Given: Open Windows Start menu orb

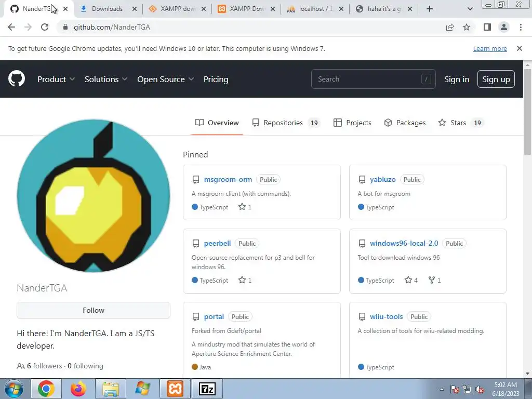Looking at the screenshot, I should pos(14,389).
